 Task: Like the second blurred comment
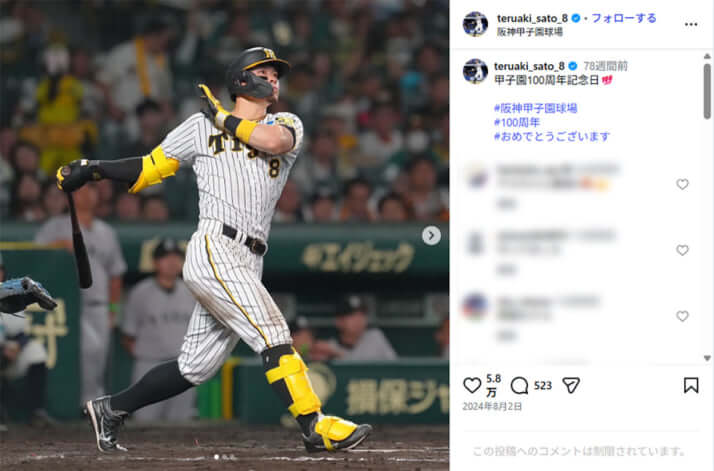click(x=682, y=250)
